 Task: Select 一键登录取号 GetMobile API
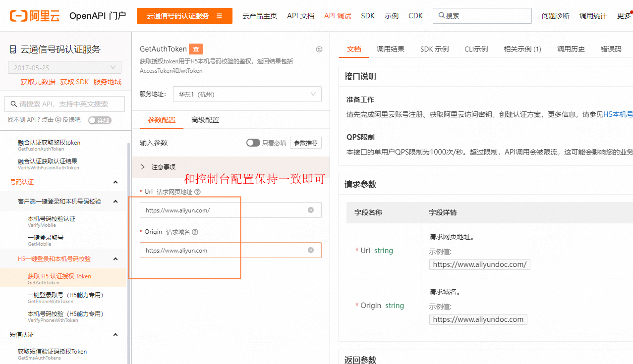pos(46,240)
